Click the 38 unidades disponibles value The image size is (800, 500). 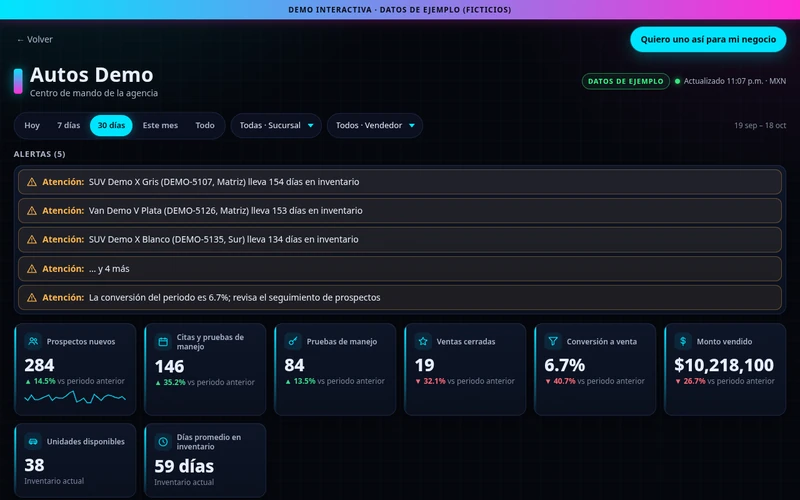pos(34,465)
